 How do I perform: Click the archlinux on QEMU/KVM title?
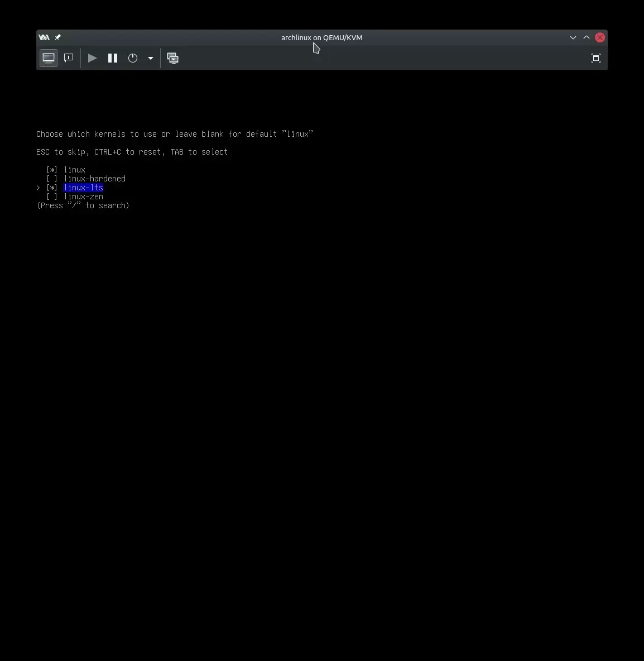click(321, 37)
